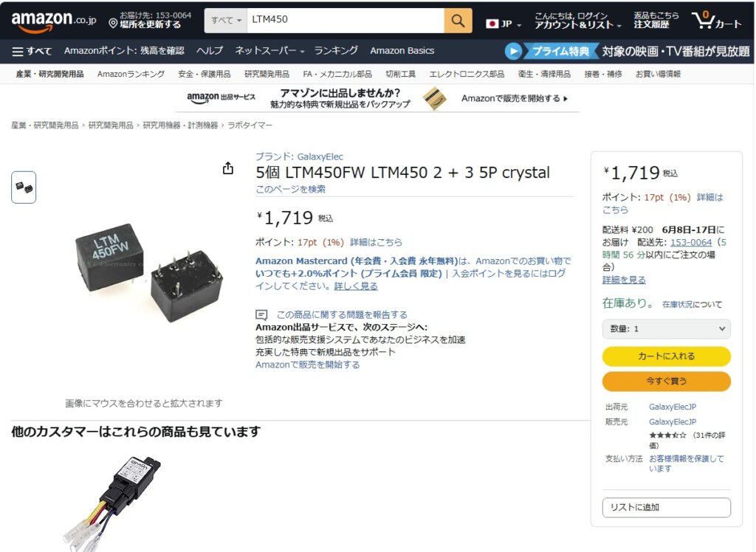
Task: Click the 今すぐ買う button
Action: [667, 382]
